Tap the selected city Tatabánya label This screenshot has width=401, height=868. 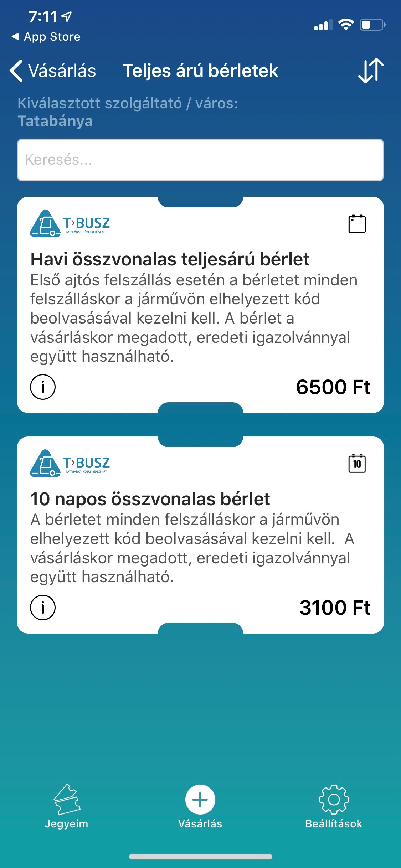(55, 121)
